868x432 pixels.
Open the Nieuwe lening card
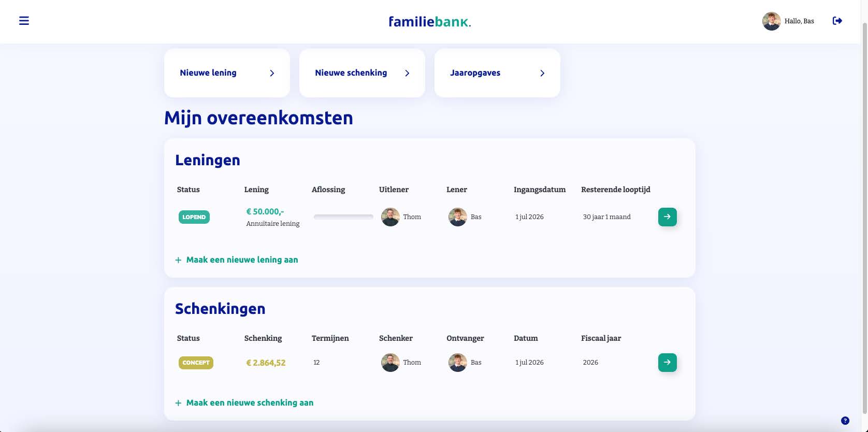[227, 73]
